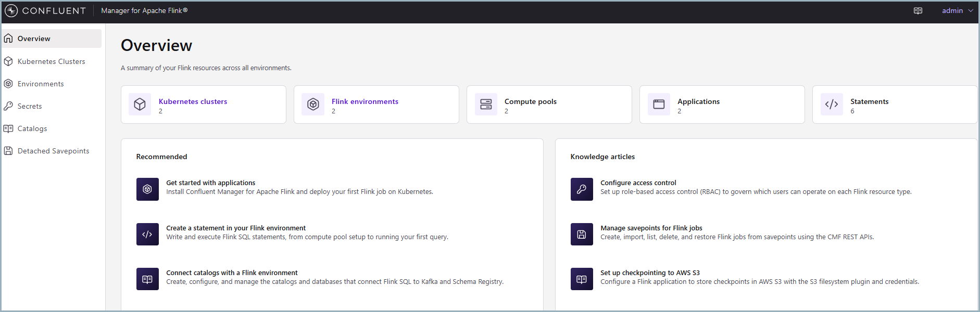Click the Set up checkpointing book icon
Screen dimensions: 980x312
pyautogui.click(x=582, y=279)
